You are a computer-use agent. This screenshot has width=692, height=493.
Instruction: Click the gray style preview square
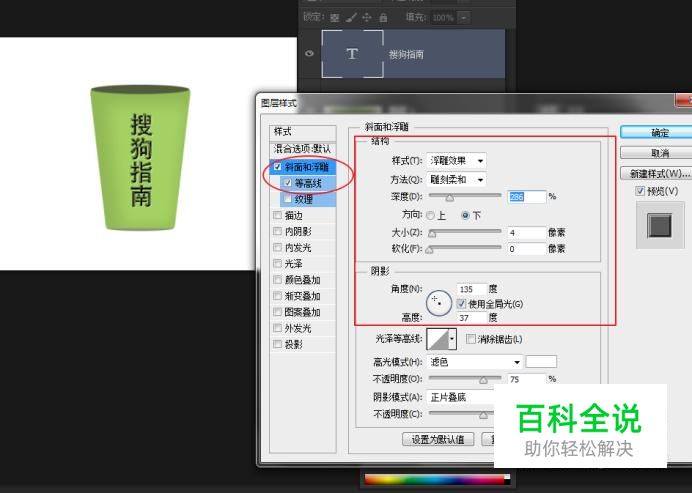click(659, 225)
